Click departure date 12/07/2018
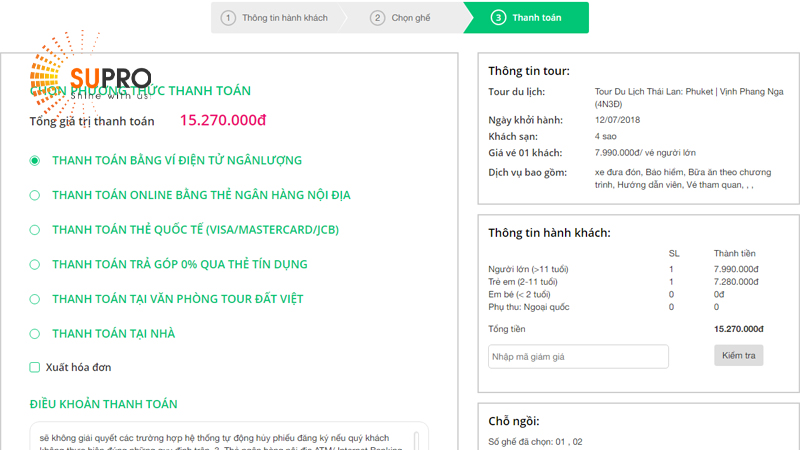The height and width of the screenshot is (450, 800). 617,120
